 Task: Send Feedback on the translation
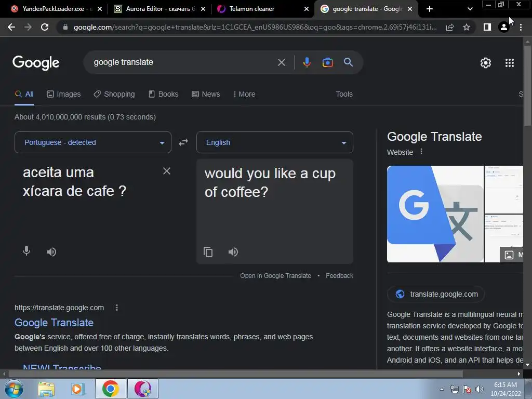(x=339, y=276)
